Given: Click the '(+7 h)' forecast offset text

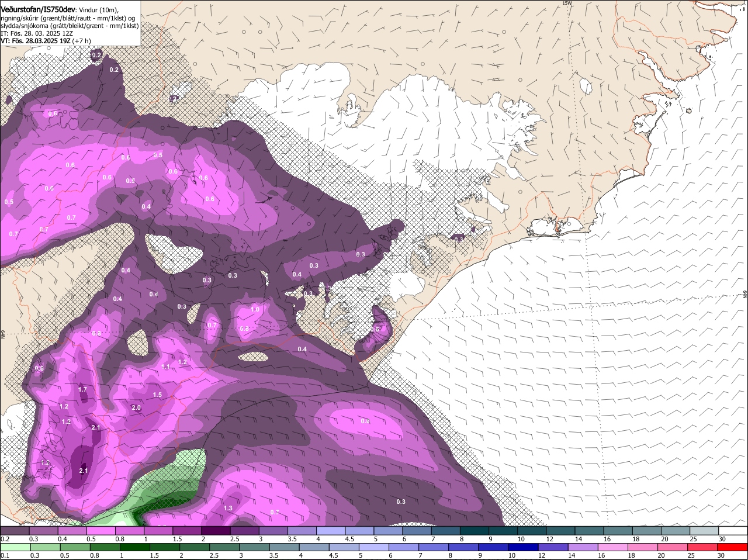Looking at the screenshot, I should (x=81, y=42).
